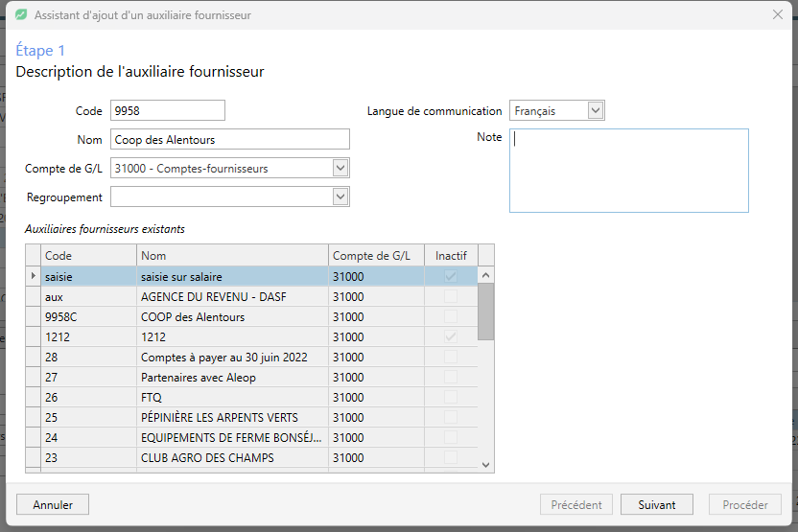Click the table's vertical scrollbar thumb
This screenshot has height=532, width=798.
coord(485,312)
